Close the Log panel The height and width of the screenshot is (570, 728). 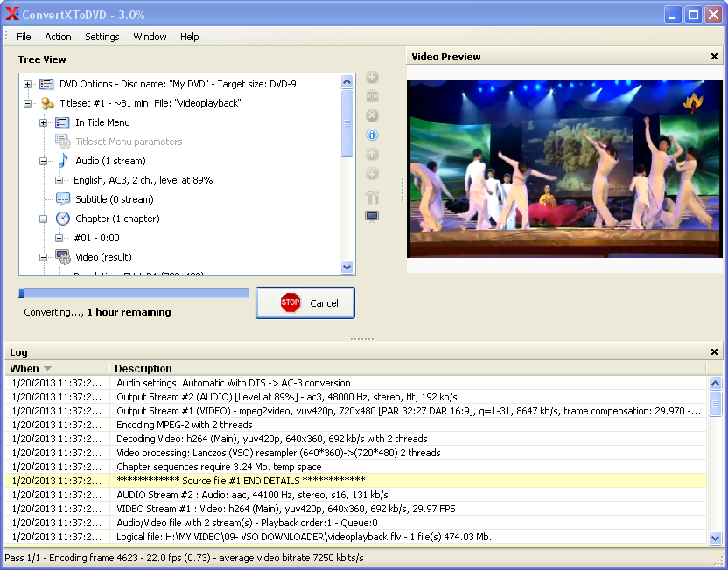tap(714, 352)
